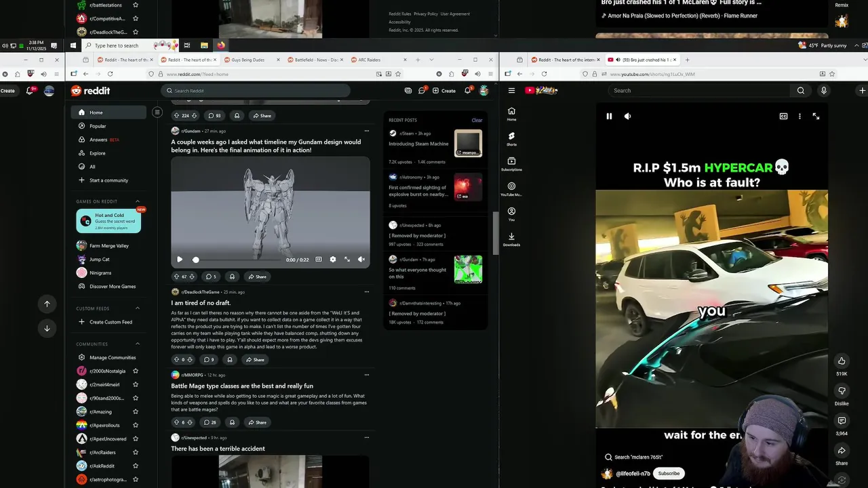The width and height of the screenshot is (868, 488).
Task: Open Reddit notifications bell next to Create
Action: coord(468,90)
